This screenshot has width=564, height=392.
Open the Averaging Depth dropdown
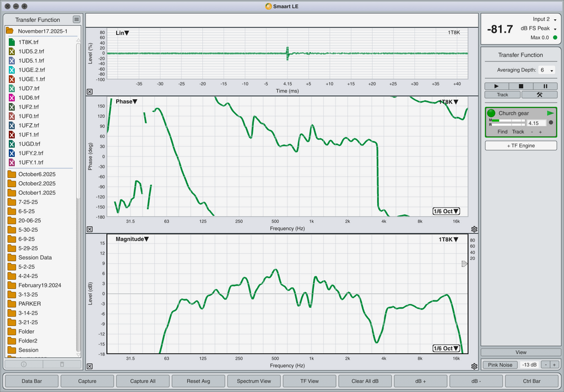click(x=546, y=70)
